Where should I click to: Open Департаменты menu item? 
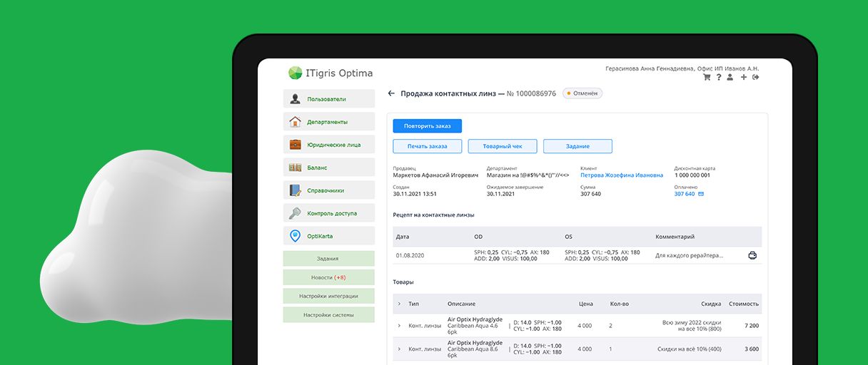point(329,122)
